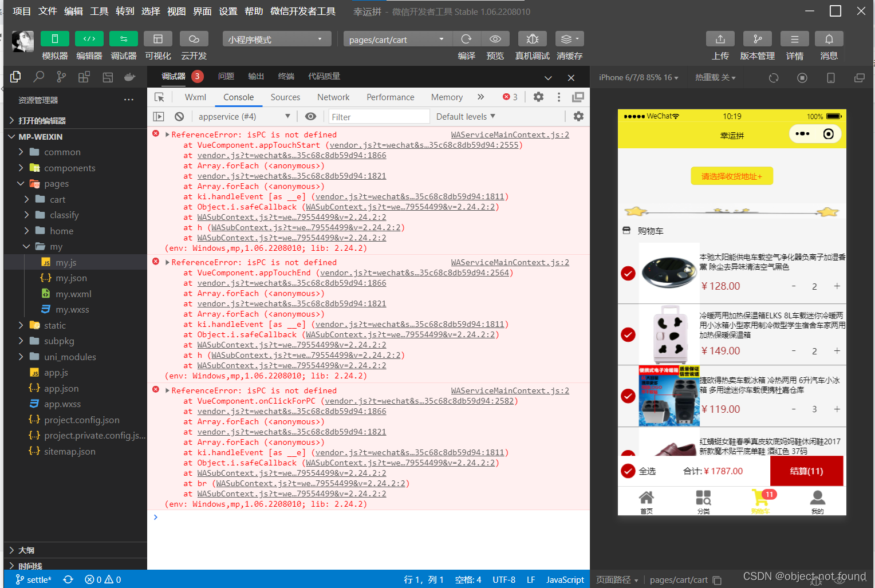
Task: Toggle the console sidebar panel icon
Action: click(x=159, y=117)
